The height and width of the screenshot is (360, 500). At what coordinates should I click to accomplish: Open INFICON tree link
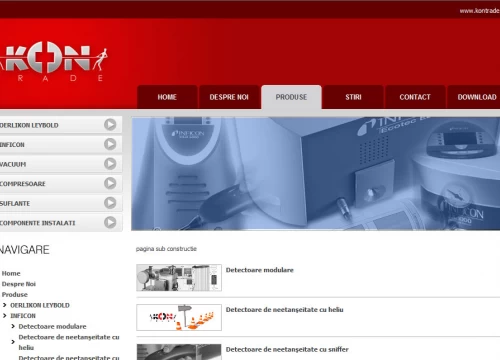(x=23, y=316)
